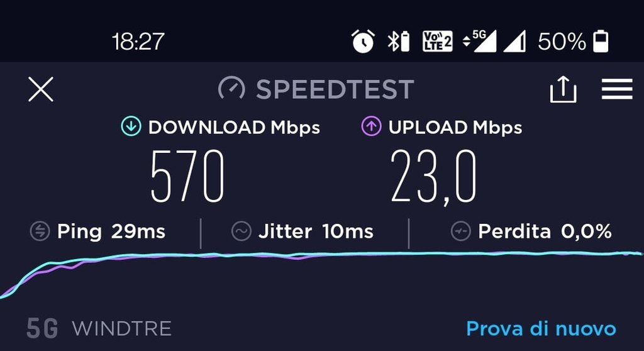The width and height of the screenshot is (644, 351).
Task: Tap the share results icon
Action: coord(563,89)
